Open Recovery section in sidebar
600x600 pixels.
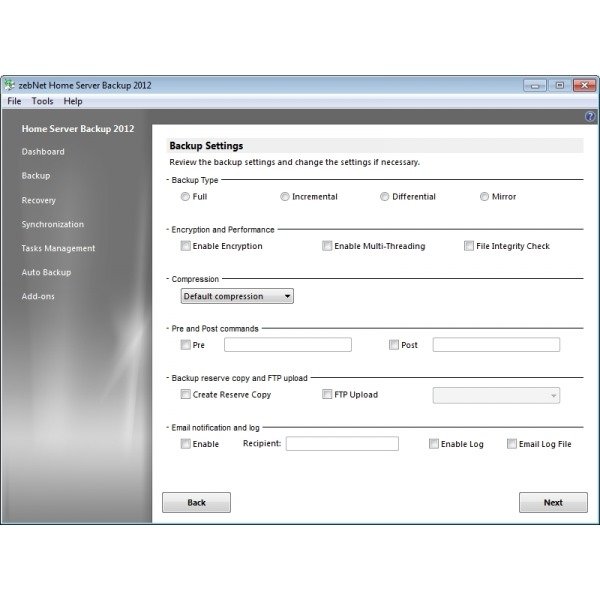point(39,200)
